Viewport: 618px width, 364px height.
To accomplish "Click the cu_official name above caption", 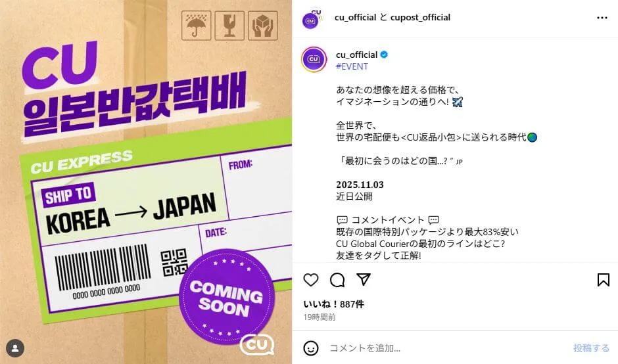I will (357, 55).
